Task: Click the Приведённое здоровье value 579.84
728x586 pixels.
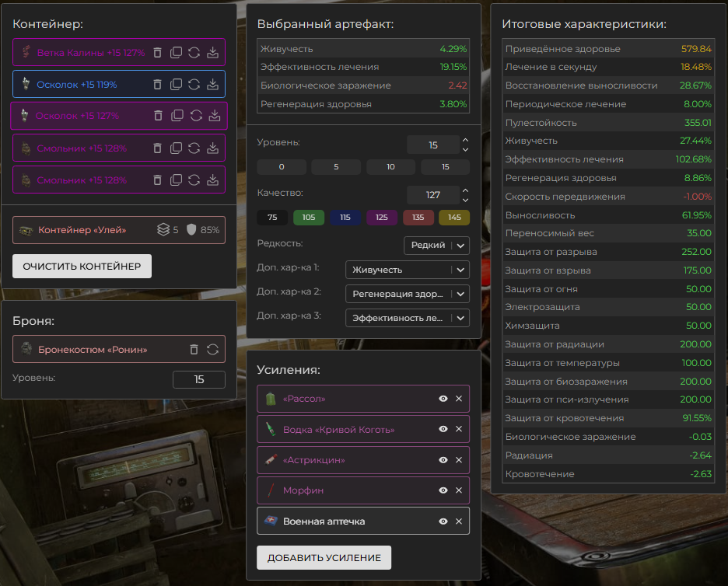Action: click(696, 49)
